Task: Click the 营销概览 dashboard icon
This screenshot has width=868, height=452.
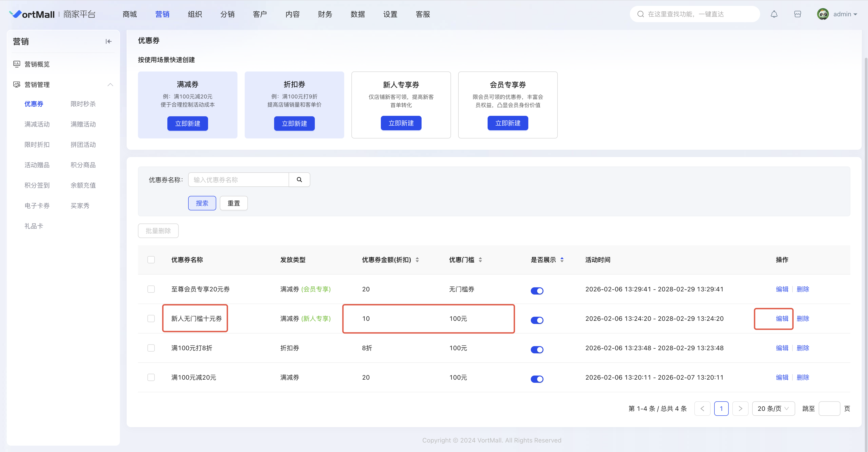Action: [x=17, y=64]
